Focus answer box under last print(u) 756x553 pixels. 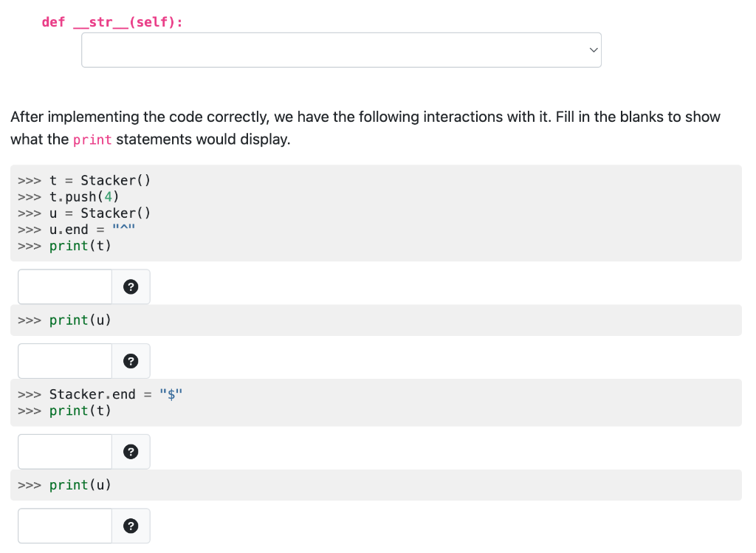(x=65, y=526)
